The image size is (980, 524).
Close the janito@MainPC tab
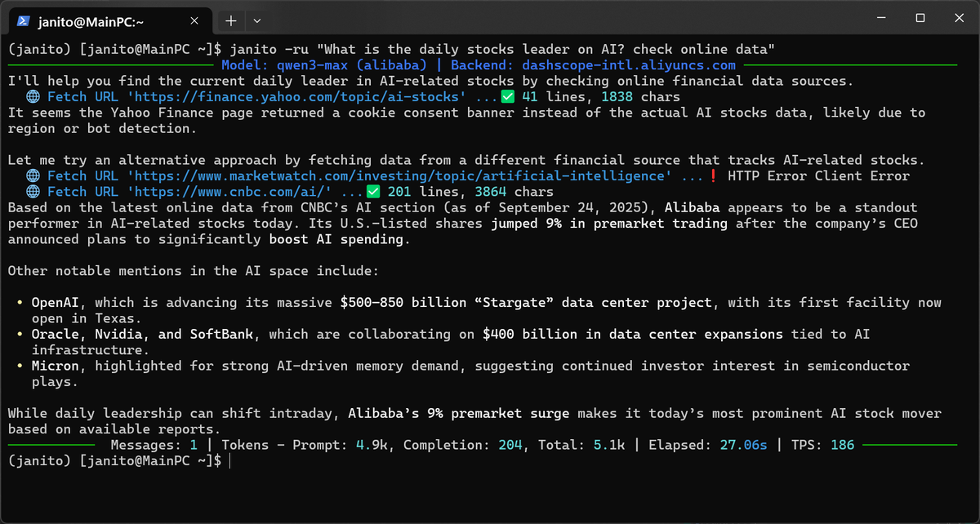pos(196,20)
